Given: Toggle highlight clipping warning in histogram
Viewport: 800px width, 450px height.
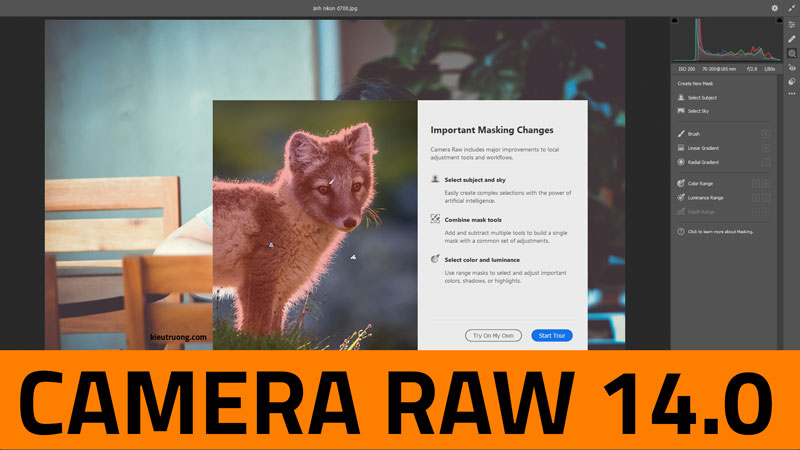Looking at the screenshot, I should tap(779, 20).
